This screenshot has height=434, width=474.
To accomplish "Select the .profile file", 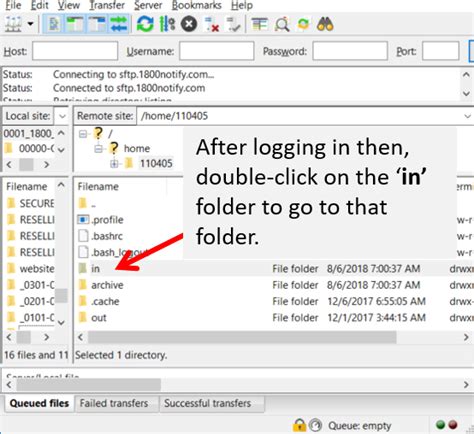I will 100,220.
